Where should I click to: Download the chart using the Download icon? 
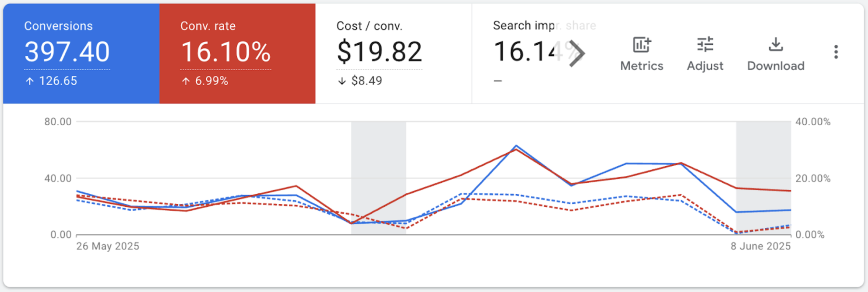click(x=775, y=45)
